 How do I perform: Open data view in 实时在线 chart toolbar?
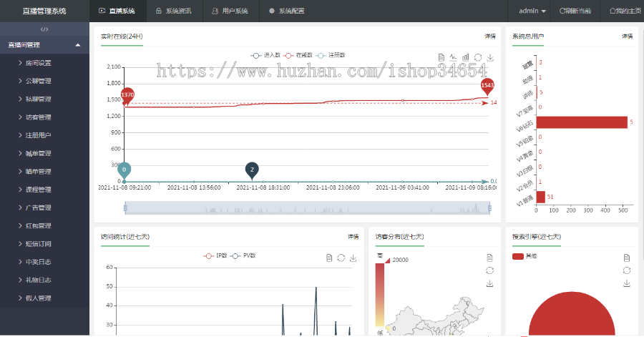(441, 57)
